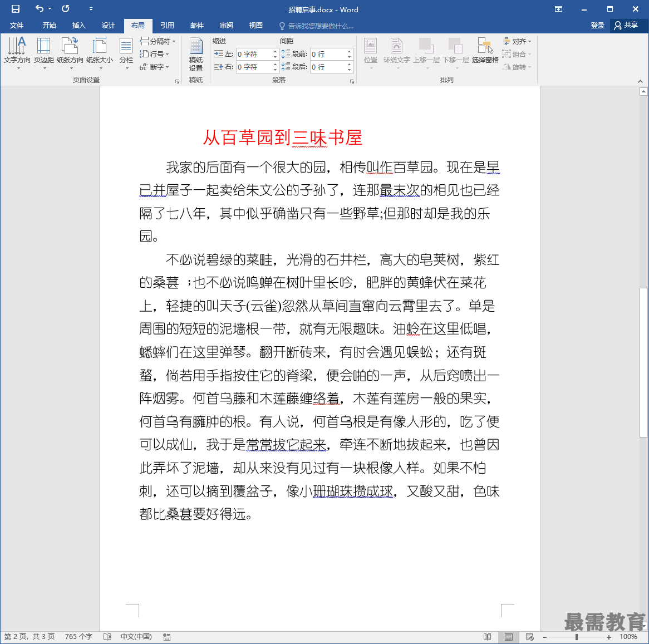
Task: Click the left indent 左 input field
Action: point(254,54)
